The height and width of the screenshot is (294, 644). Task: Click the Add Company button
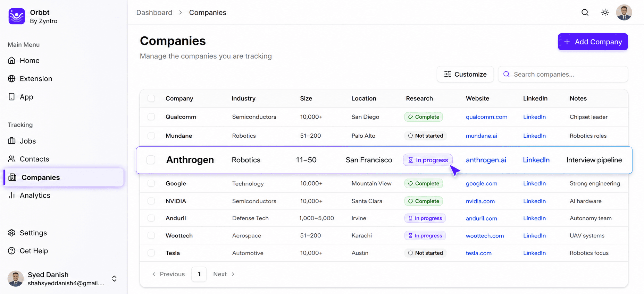click(x=593, y=42)
